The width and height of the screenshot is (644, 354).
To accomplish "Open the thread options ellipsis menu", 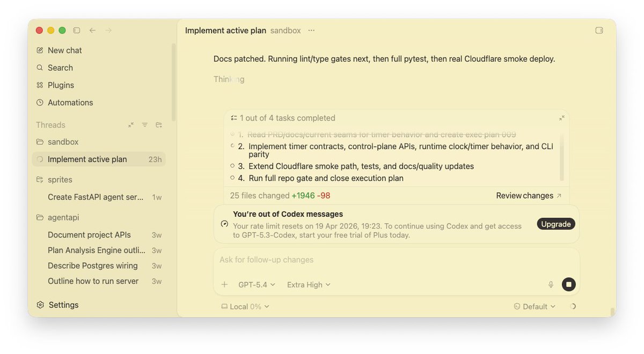I will [311, 31].
